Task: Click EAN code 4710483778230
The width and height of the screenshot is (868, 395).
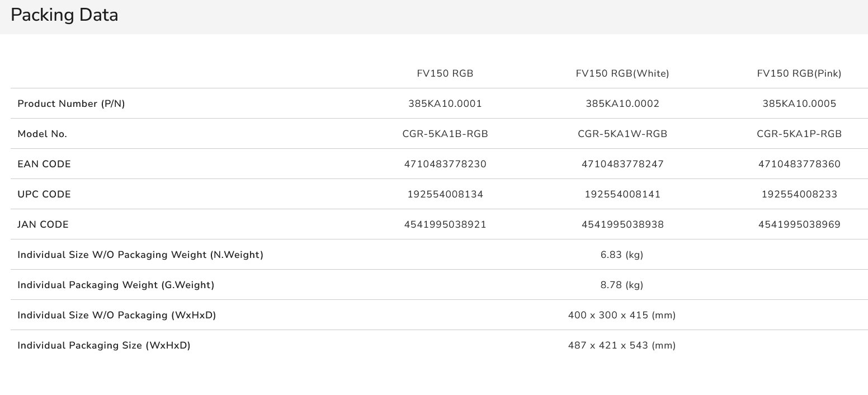Action: pos(445,164)
